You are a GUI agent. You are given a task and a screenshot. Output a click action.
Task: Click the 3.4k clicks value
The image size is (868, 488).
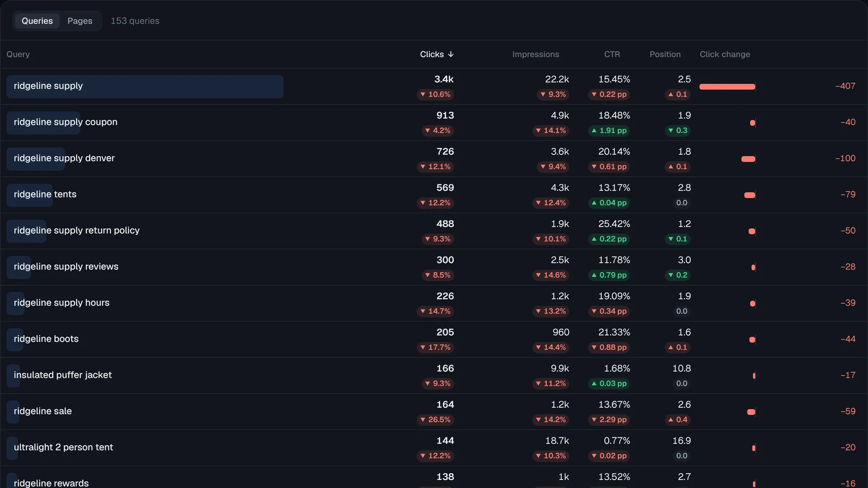[444, 79]
